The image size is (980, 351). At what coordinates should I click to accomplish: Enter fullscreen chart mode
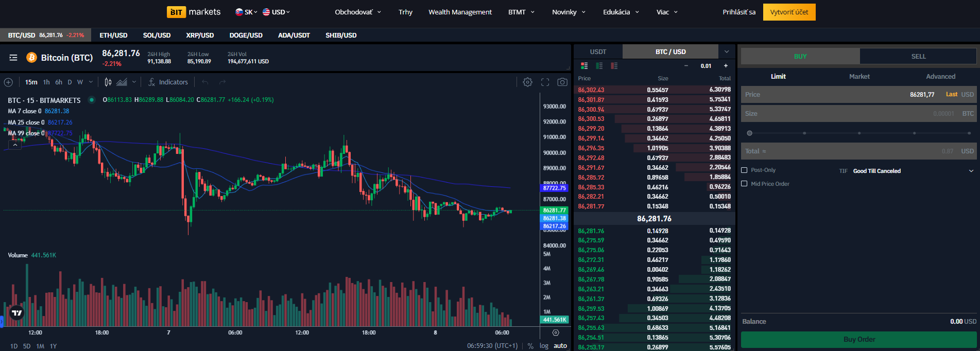(x=545, y=82)
